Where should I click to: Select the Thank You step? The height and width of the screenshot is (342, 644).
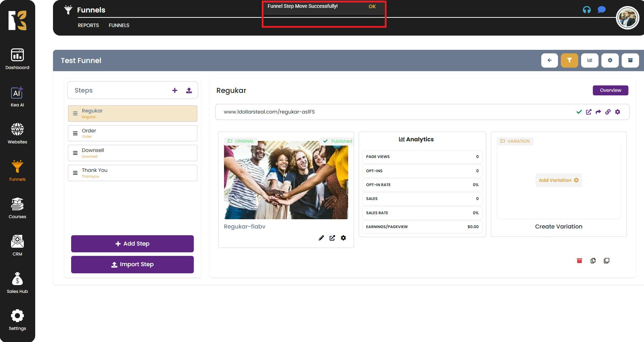[x=132, y=173]
